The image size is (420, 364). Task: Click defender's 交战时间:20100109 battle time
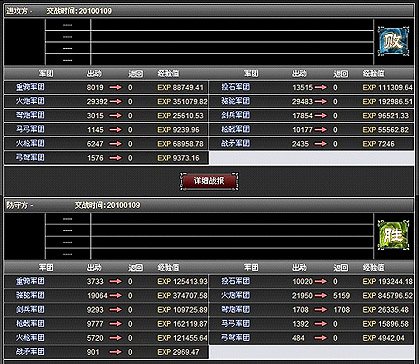click(x=107, y=205)
